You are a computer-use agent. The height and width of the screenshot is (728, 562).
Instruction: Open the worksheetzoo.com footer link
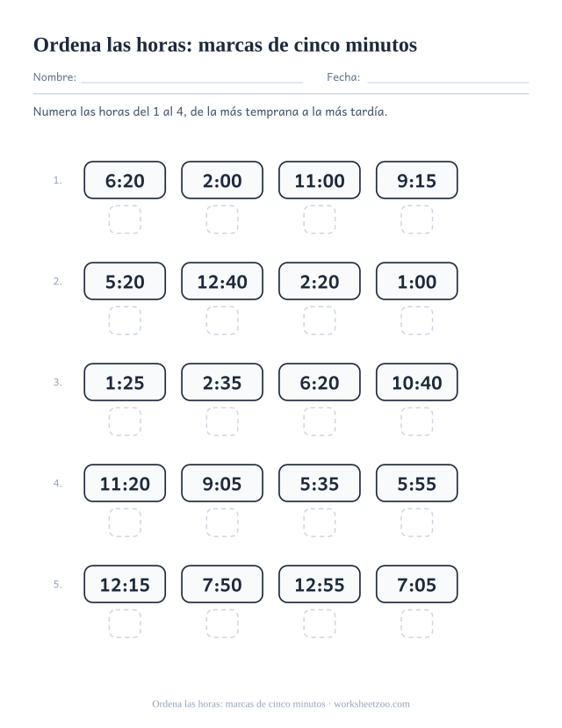point(371,704)
